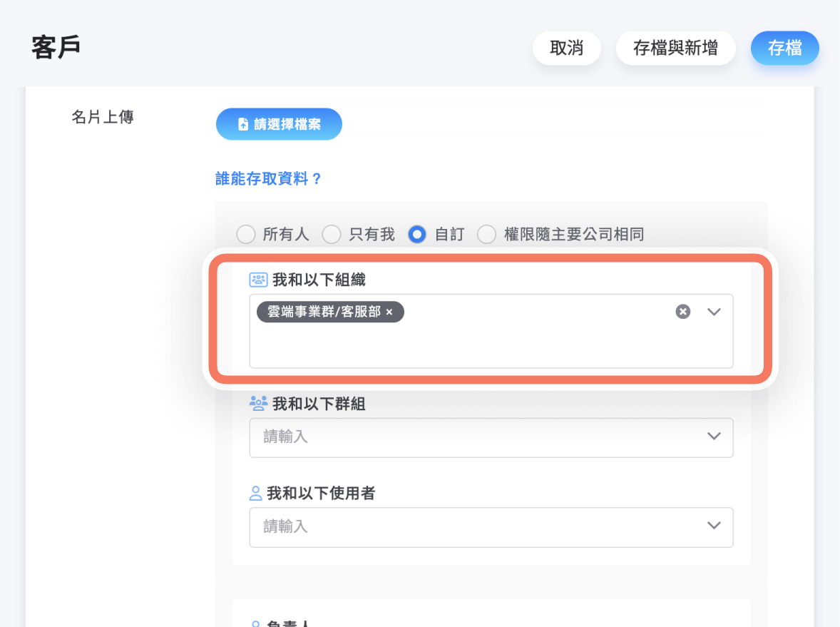Expand the 我和以下使用者 dropdown arrow

coord(714,526)
